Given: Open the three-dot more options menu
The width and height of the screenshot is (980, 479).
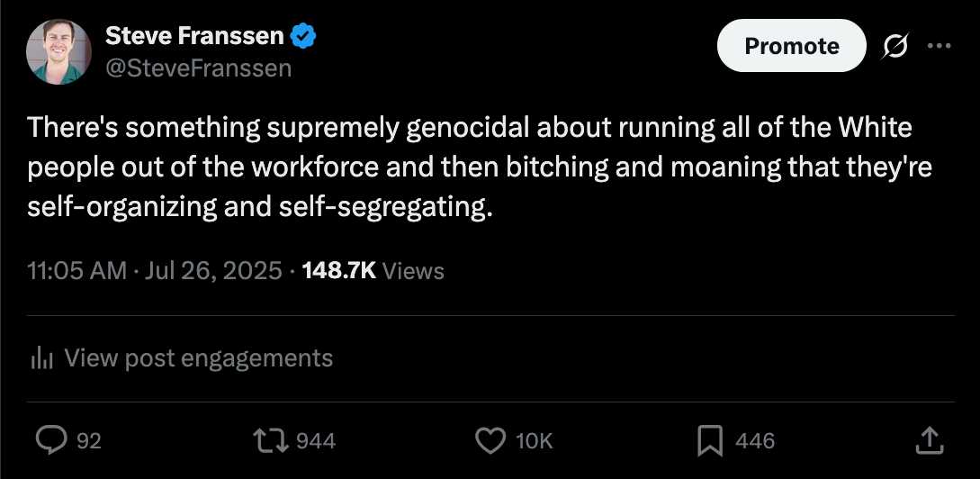Looking at the screenshot, I should [x=939, y=46].
